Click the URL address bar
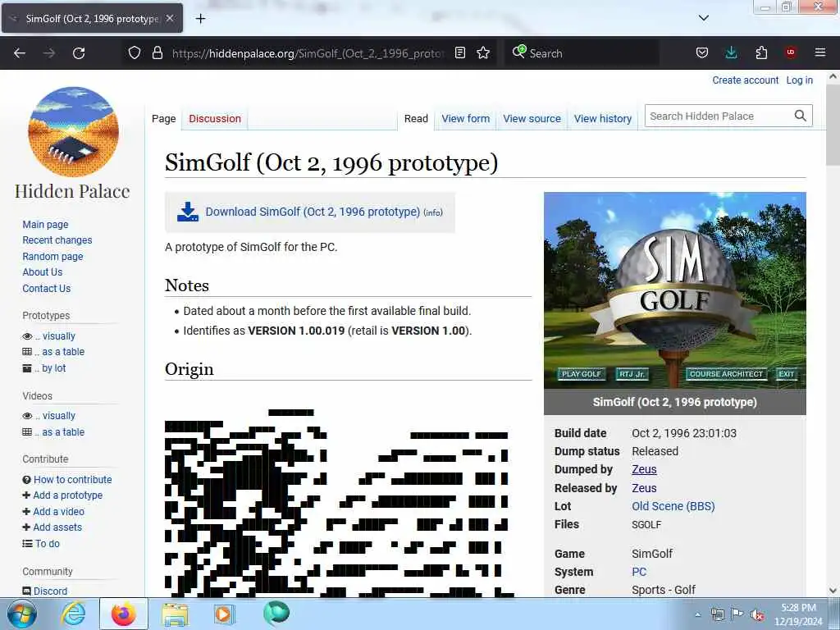The width and height of the screenshot is (840, 630). [x=308, y=53]
